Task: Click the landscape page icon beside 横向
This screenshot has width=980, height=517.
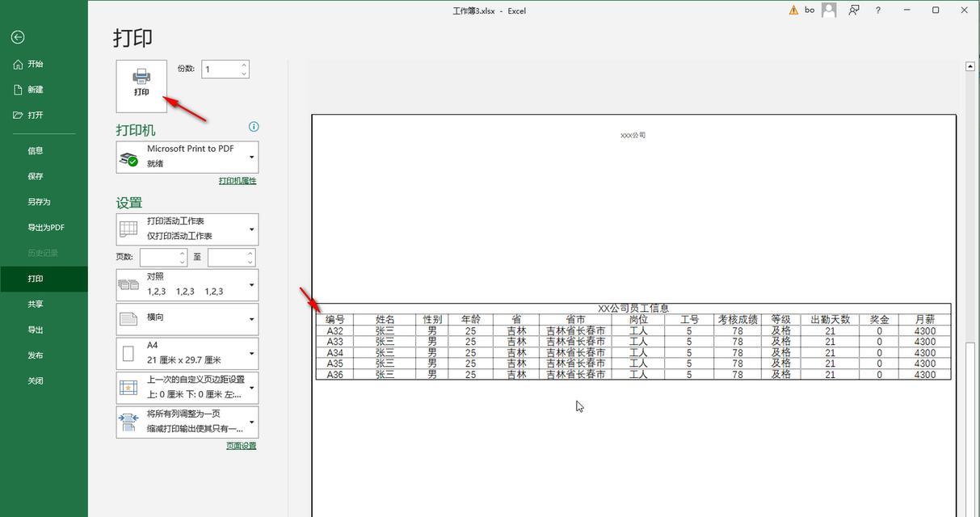Action: point(128,319)
